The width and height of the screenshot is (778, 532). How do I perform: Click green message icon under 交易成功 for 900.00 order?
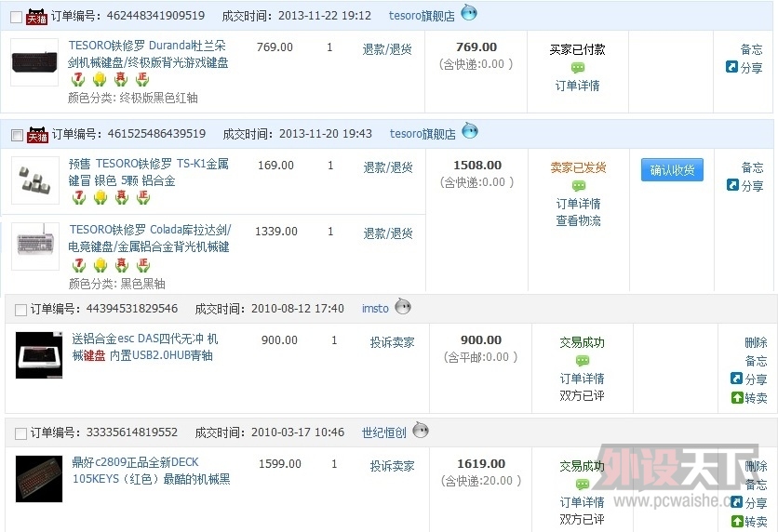pos(583,361)
